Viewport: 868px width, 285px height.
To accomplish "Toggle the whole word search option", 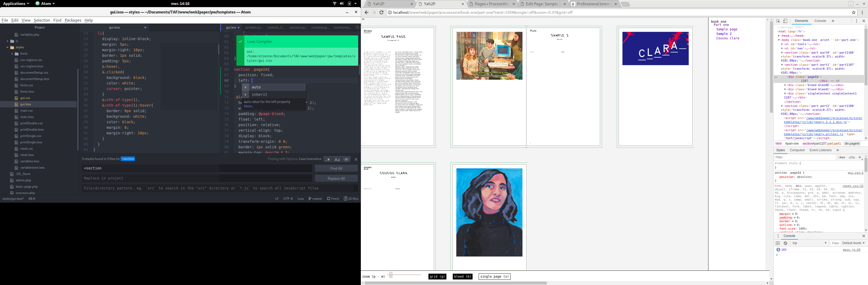I will [346, 159].
